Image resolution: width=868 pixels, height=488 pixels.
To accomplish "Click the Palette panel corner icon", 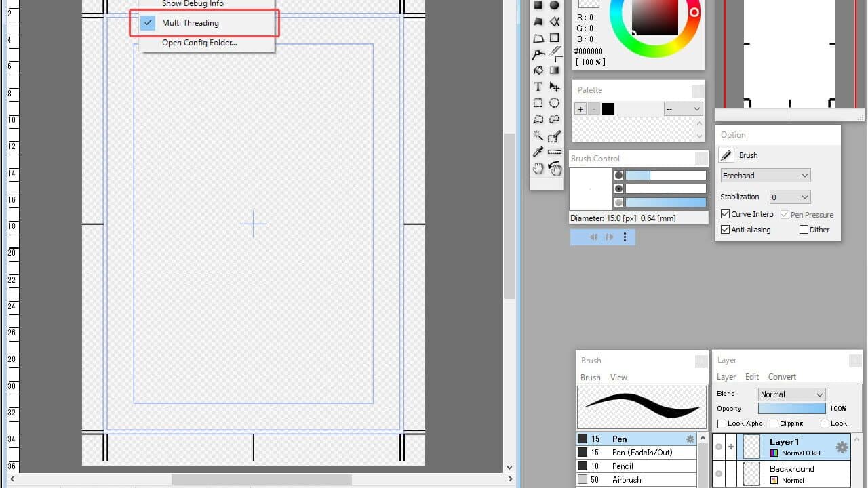I will (698, 91).
